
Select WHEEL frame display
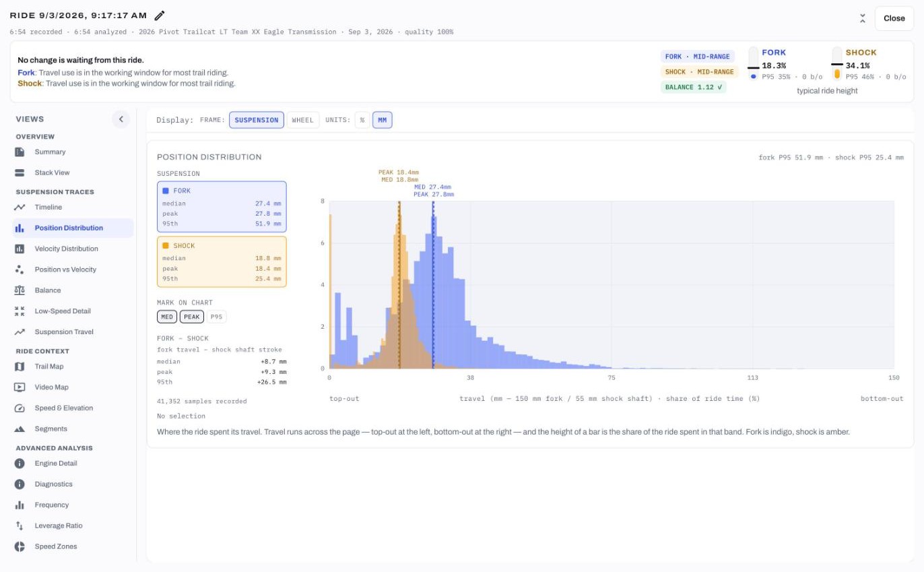pos(303,120)
